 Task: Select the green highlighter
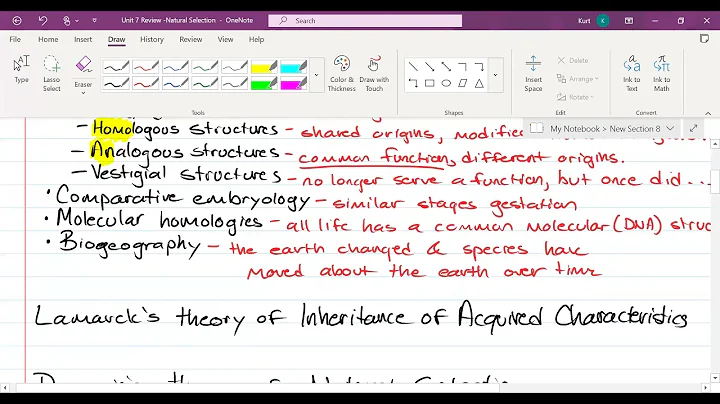click(x=264, y=83)
